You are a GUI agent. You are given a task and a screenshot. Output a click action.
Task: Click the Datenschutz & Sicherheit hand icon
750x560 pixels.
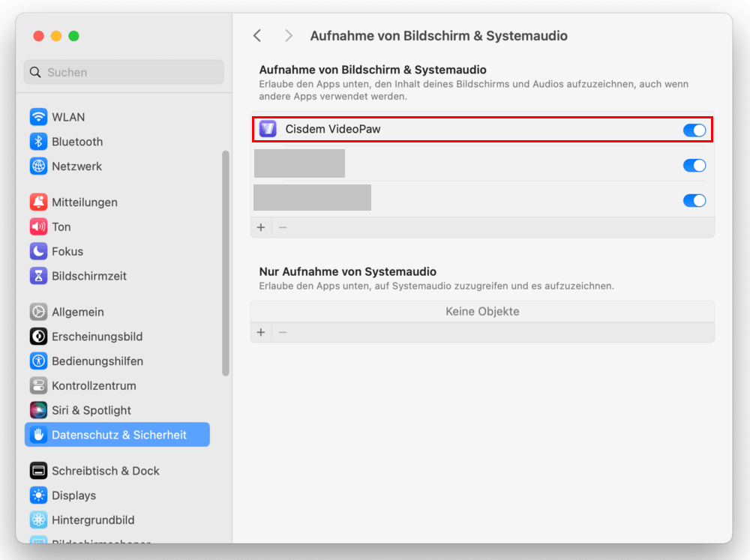tap(38, 435)
